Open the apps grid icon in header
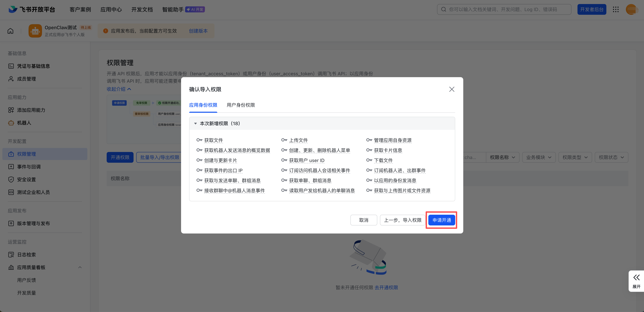644x312 pixels. tap(615, 10)
